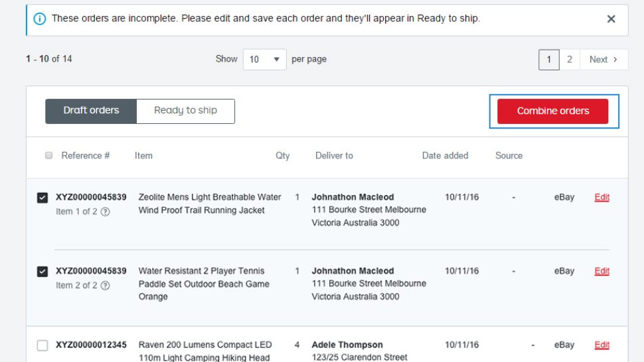644x362 pixels.
Task: Go to results page 2
Action: pos(569,60)
